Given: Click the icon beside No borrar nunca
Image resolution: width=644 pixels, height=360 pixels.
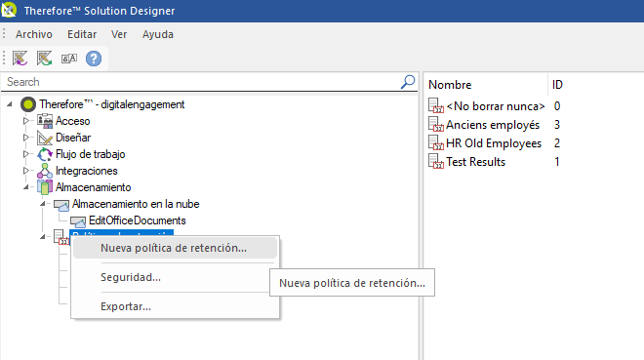Looking at the screenshot, I should [x=436, y=105].
